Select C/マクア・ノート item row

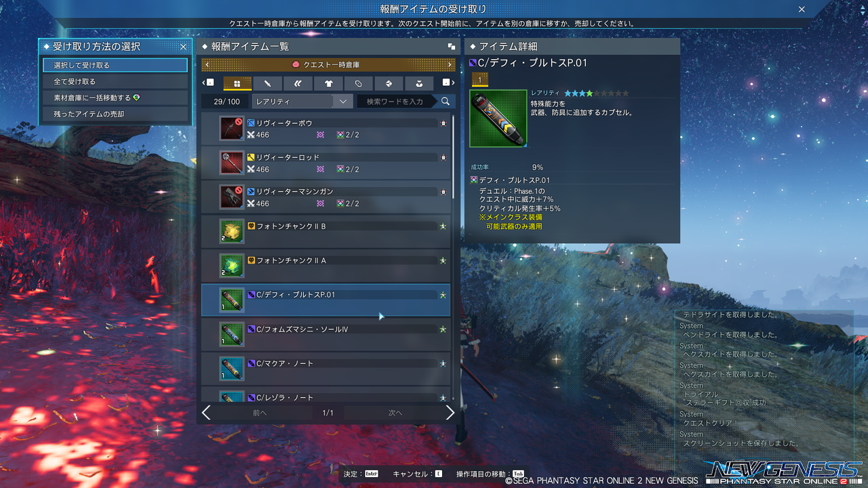pos(326,369)
